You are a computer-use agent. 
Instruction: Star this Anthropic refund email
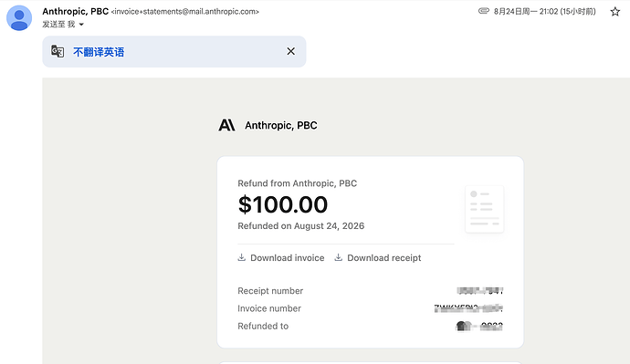[x=614, y=12]
